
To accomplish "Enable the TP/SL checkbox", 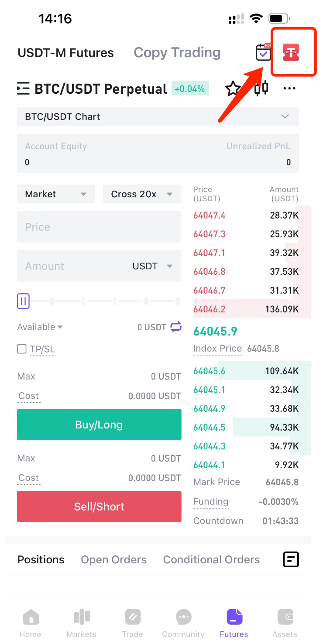I will pos(21,349).
